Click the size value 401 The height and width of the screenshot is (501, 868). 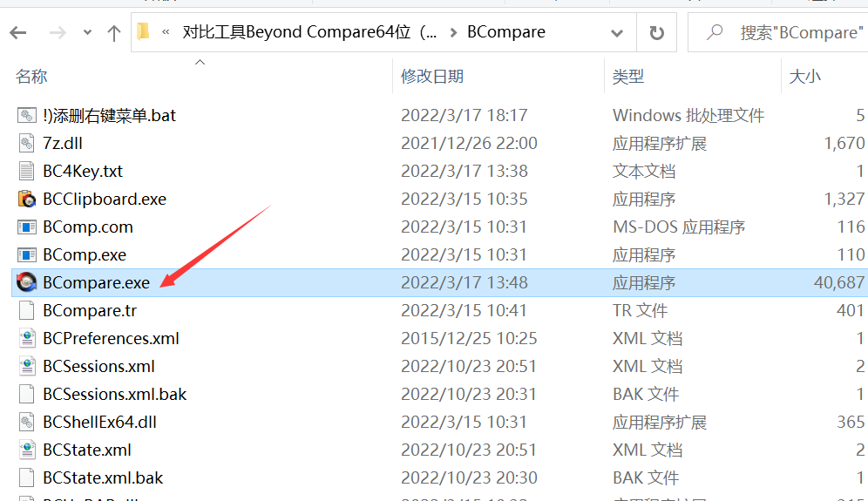tap(851, 310)
